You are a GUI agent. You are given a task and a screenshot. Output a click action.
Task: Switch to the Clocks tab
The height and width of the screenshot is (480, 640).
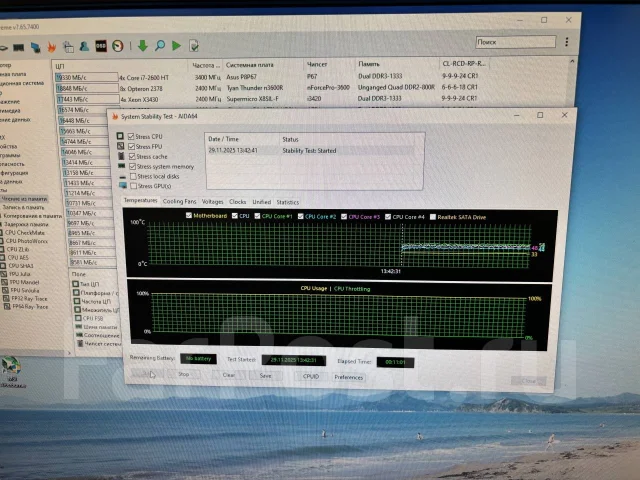[238, 202]
